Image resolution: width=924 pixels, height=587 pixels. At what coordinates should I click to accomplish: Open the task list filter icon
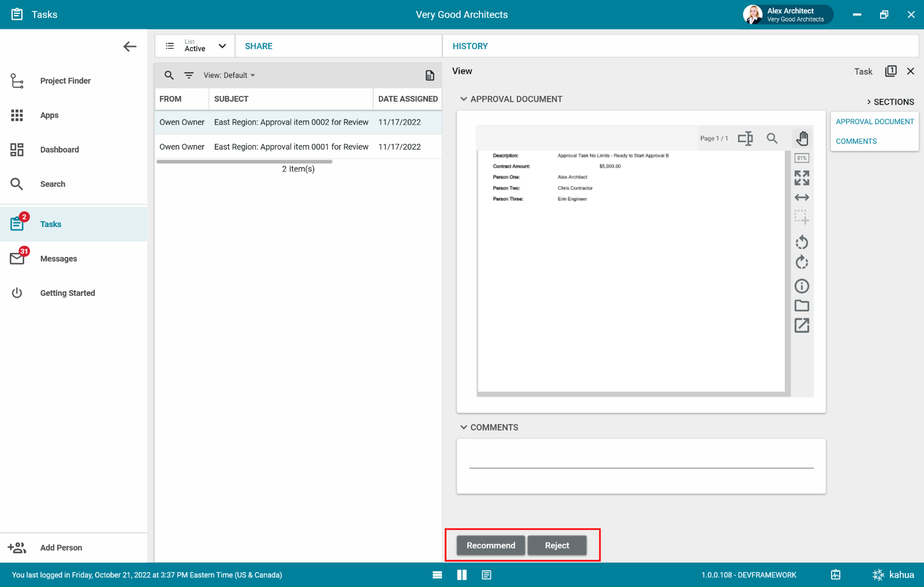pyautogui.click(x=189, y=76)
